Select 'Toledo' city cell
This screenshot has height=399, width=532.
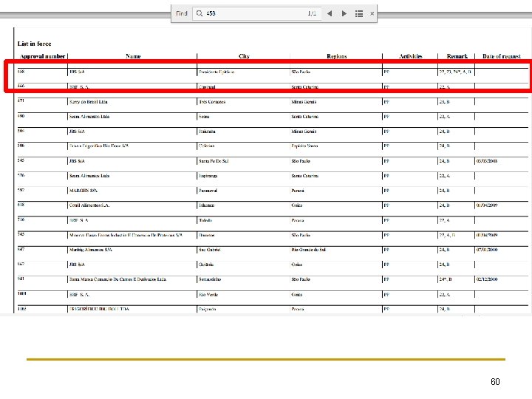pyautogui.click(x=205, y=220)
